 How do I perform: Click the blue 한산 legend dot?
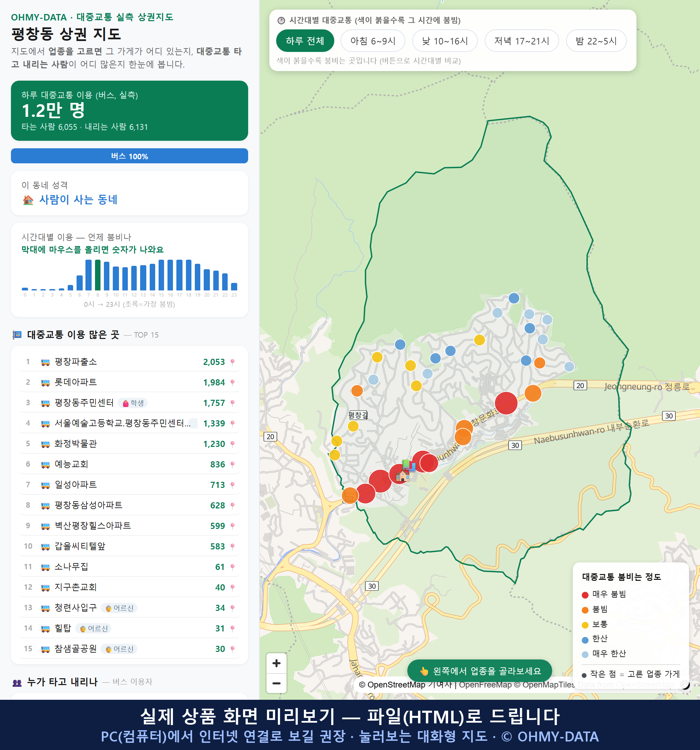pos(585,640)
